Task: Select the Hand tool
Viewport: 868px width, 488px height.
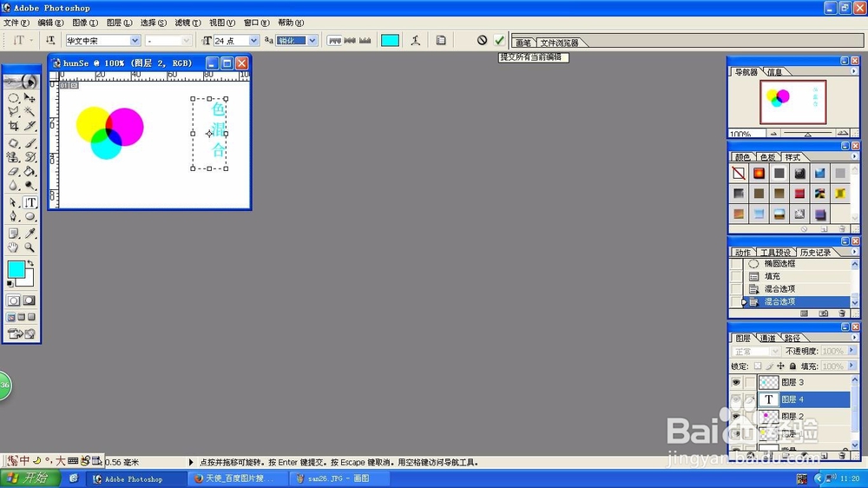Action: tap(13, 247)
